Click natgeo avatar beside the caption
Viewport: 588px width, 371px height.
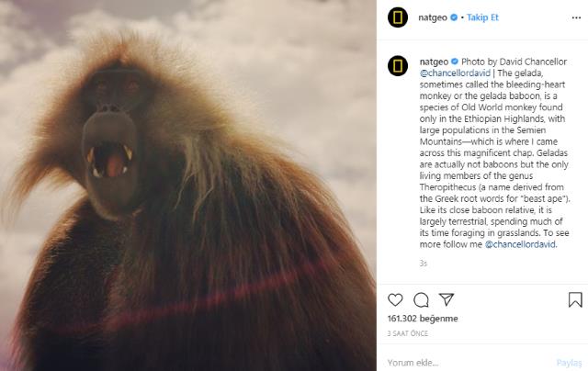click(x=396, y=64)
